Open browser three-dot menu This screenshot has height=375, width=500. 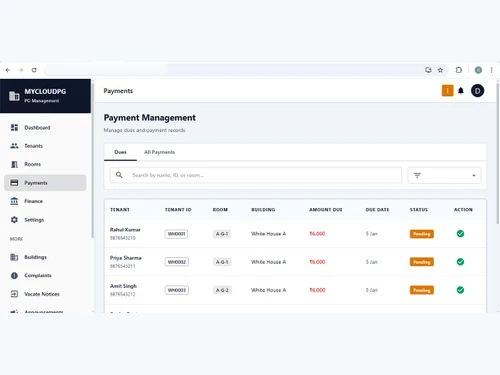point(491,70)
